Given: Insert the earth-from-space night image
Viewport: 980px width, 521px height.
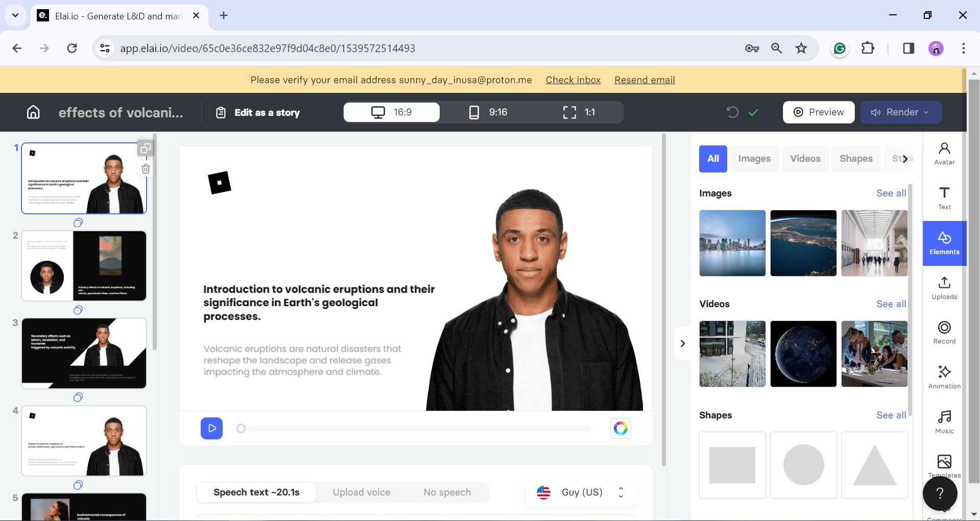Looking at the screenshot, I should tap(803, 243).
